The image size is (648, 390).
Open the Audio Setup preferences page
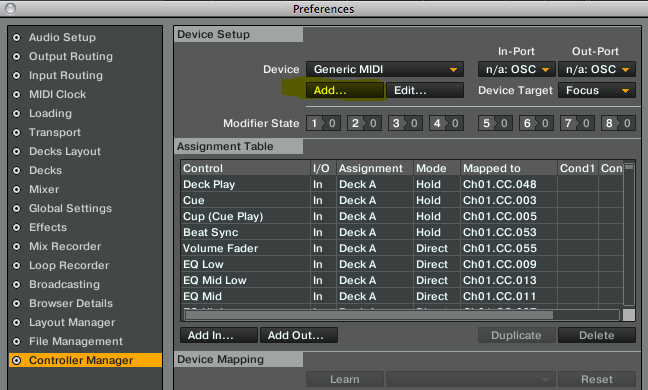coord(85,37)
